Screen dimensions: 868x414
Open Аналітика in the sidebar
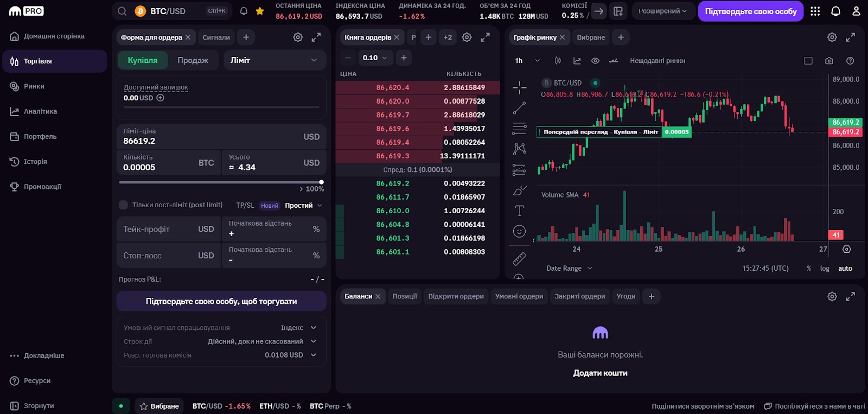pyautogui.click(x=54, y=111)
